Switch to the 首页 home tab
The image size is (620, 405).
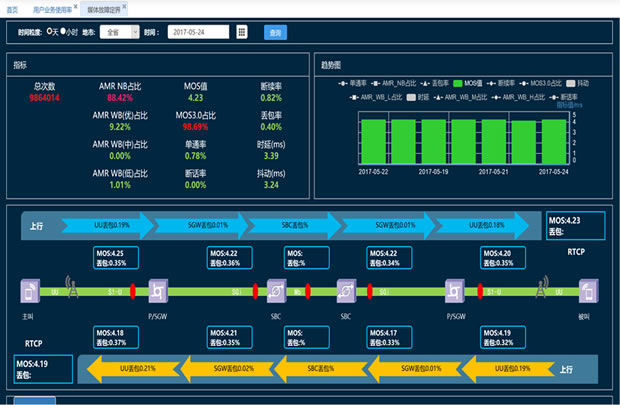pos(12,7)
